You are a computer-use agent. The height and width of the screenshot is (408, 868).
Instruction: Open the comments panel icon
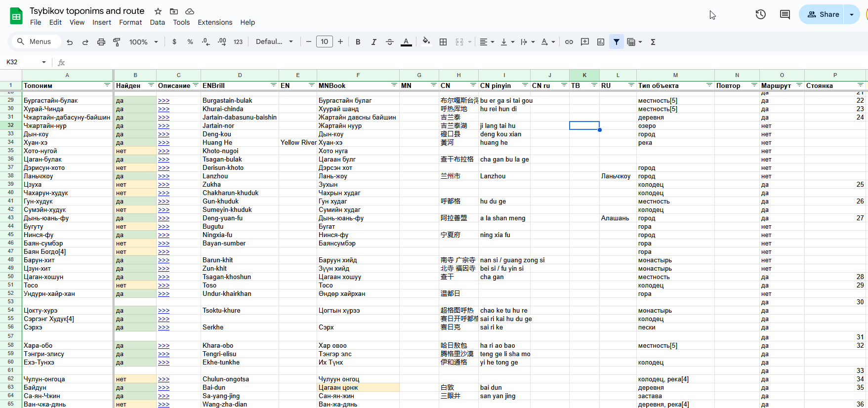point(785,14)
